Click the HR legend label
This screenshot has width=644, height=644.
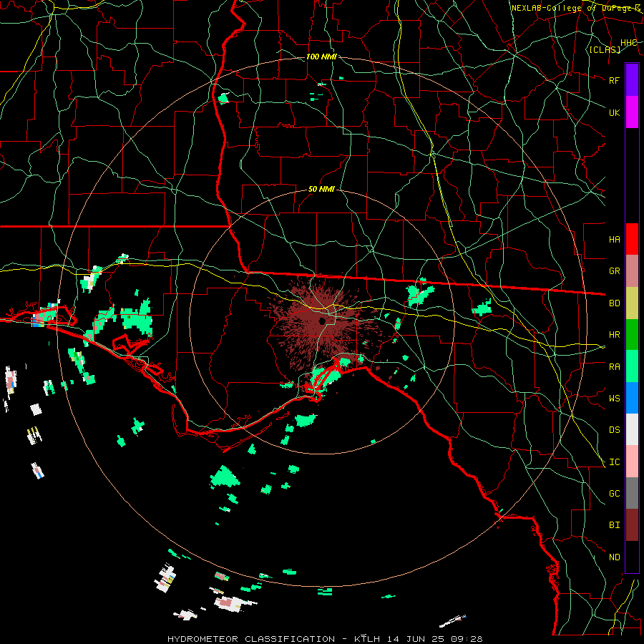pyautogui.click(x=614, y=335)
